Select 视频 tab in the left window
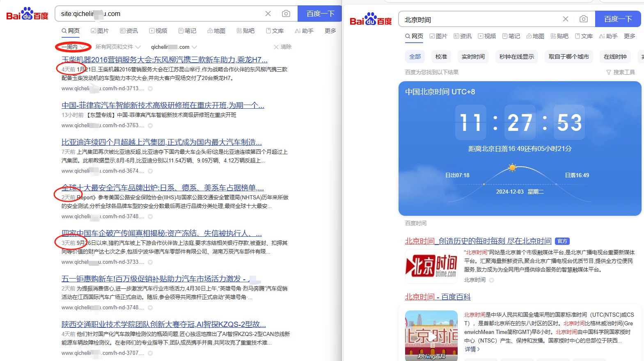 tap(158, 31)
